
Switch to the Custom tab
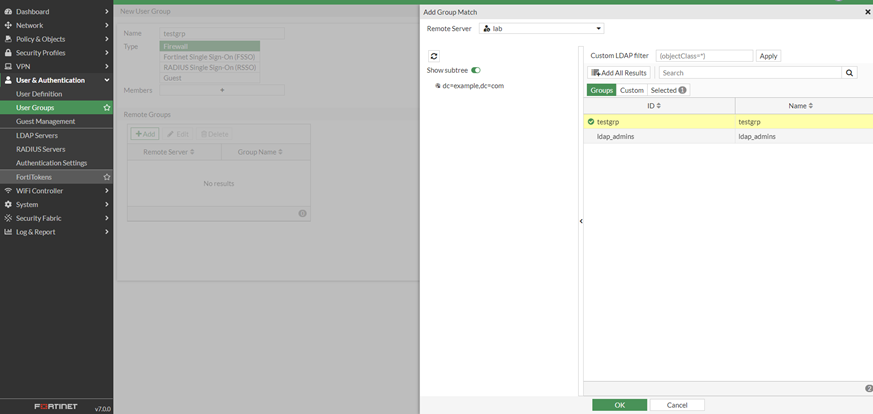[x=631, y=90]
